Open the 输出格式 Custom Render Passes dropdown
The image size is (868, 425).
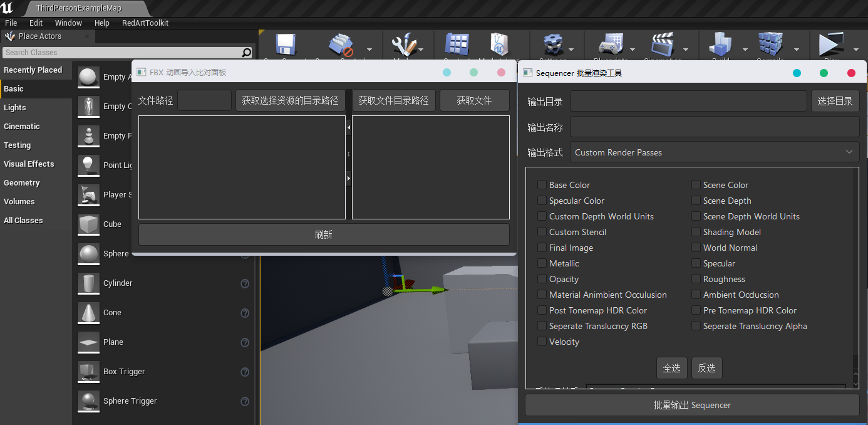click(x=714, y=152)
